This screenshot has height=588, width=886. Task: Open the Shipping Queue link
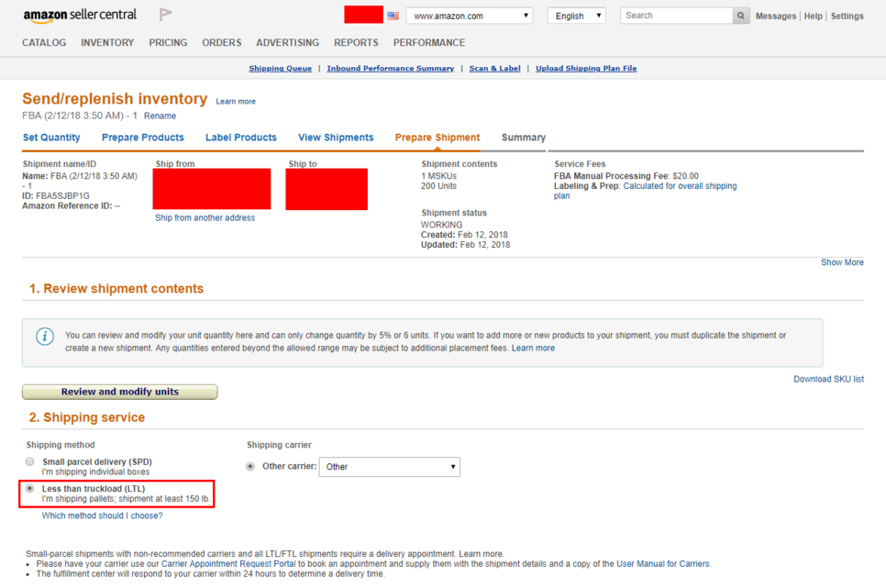point(281,69)
